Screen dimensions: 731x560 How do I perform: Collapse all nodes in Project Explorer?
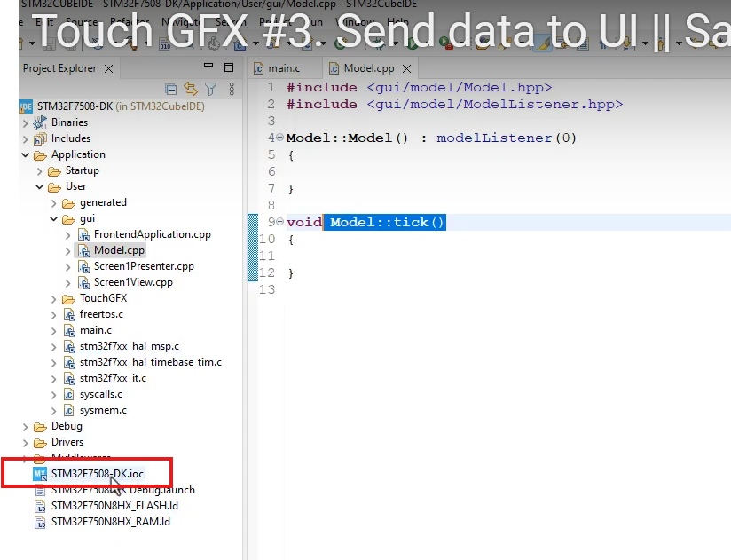point(169,89)
